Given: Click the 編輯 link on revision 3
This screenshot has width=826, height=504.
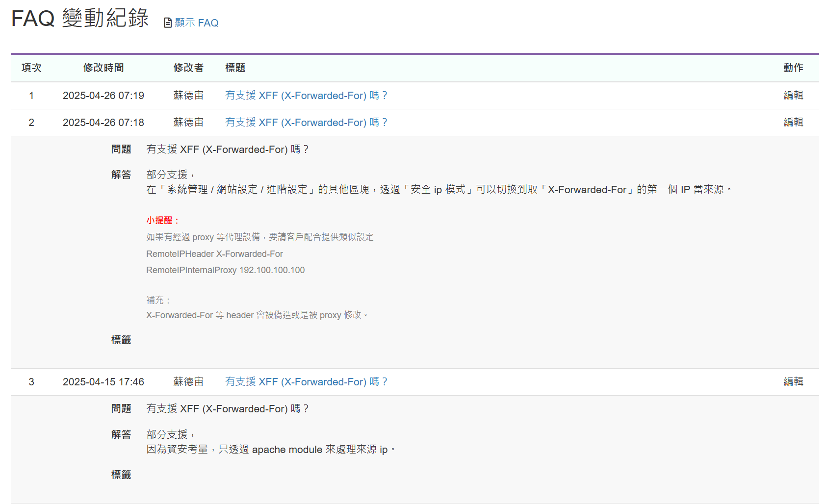Looking at the screenshot, I should [x=794, y=381].
